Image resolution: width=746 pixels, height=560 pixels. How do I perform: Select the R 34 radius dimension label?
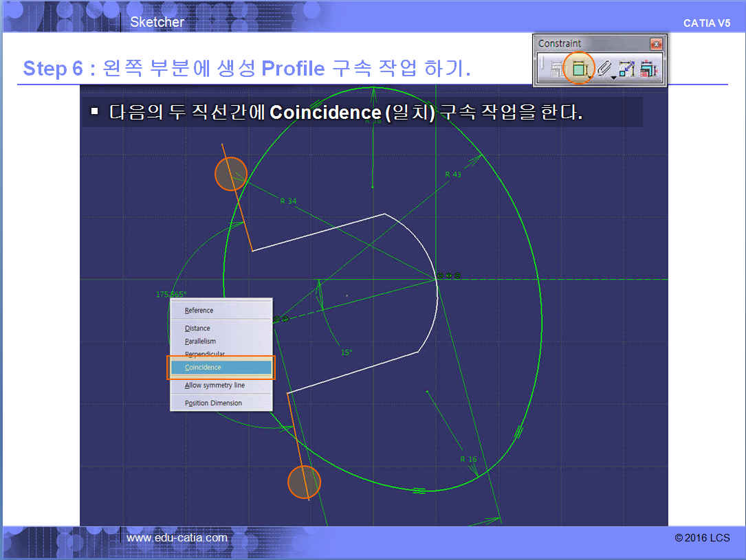pyautogui.click(x=288, y=201)
